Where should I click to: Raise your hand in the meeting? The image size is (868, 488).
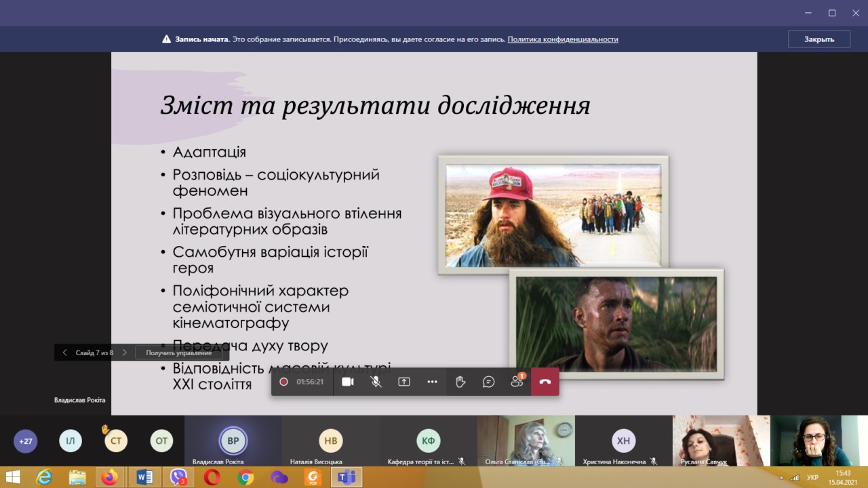coord(460,382)
